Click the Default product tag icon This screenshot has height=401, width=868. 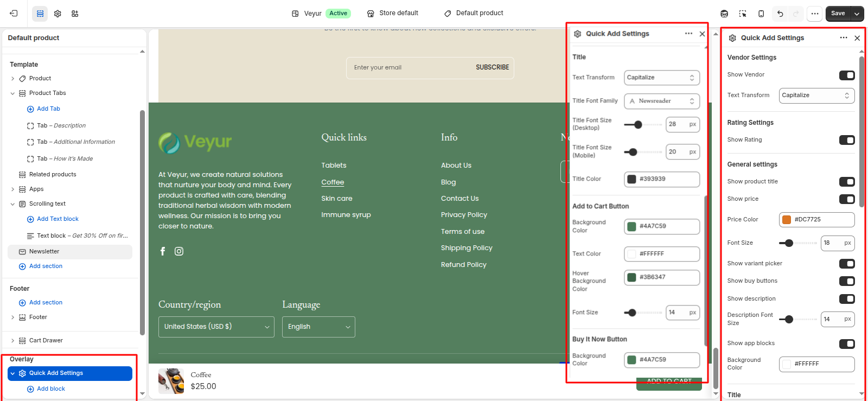(x=448, y=14)
